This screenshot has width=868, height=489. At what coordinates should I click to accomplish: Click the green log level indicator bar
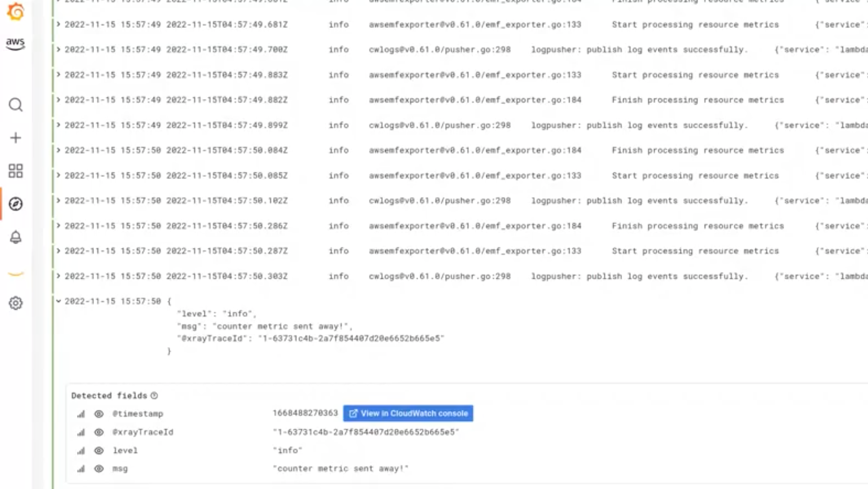pyautogui.click(x=53, y=147)
